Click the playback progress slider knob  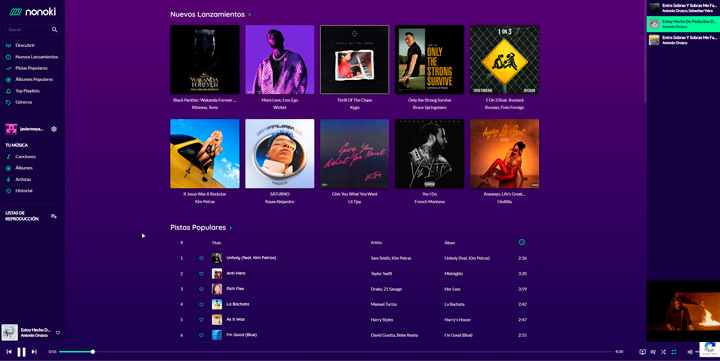click(x=93, y=352)
